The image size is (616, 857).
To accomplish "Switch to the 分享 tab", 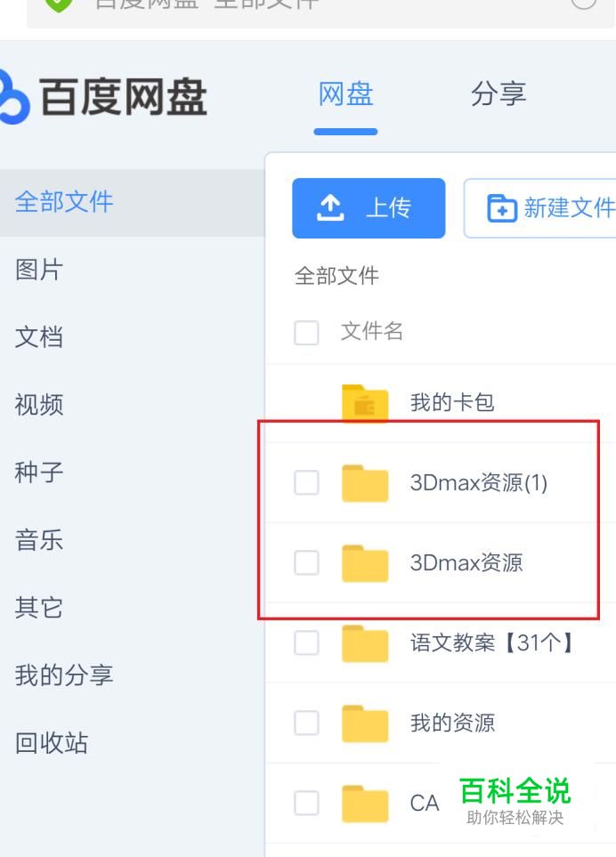I will tap(498, 94).
